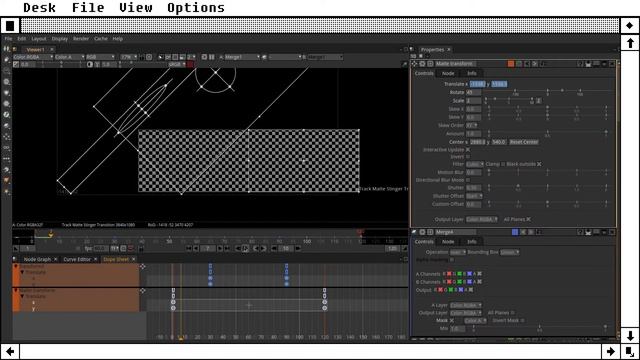Switch to the Curve Editor tab

point(77,259)
